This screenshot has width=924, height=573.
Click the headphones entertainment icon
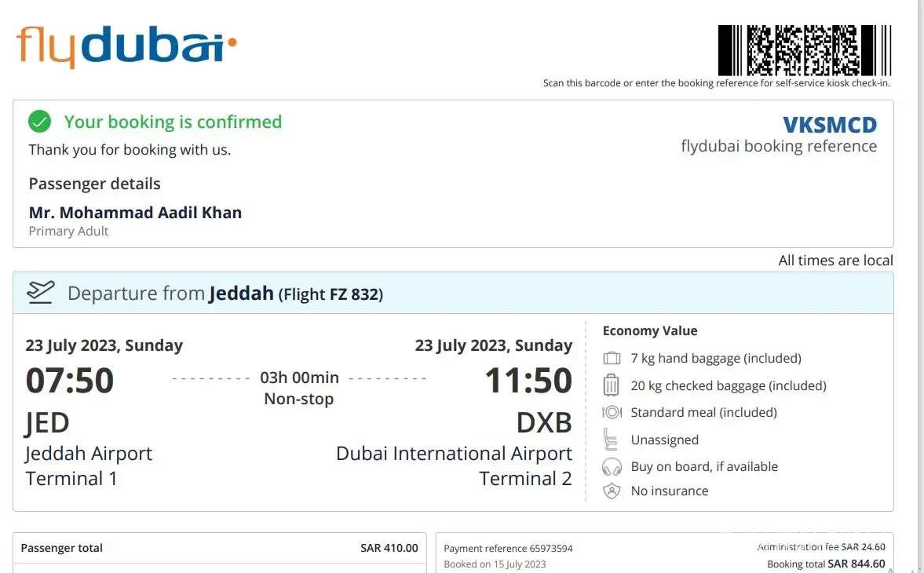tap(612, 467)
